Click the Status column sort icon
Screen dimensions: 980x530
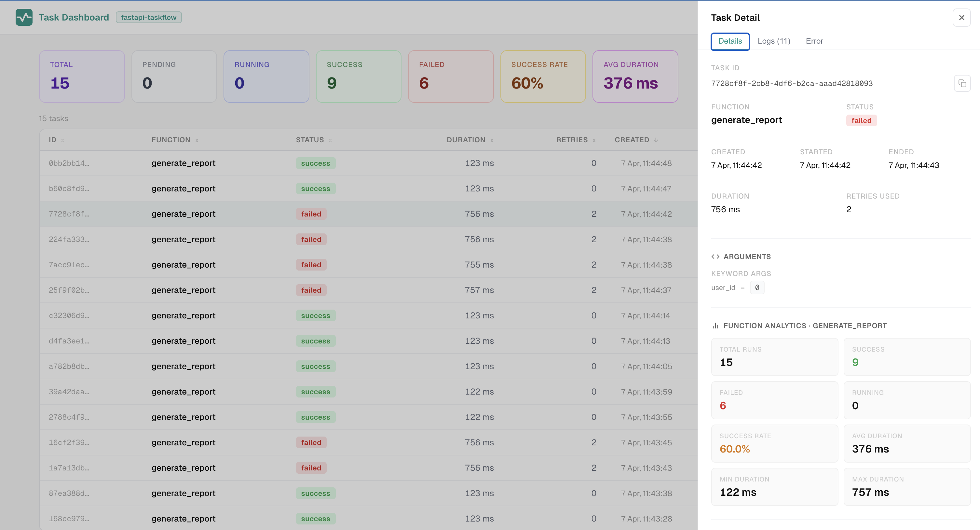point(330,141)
